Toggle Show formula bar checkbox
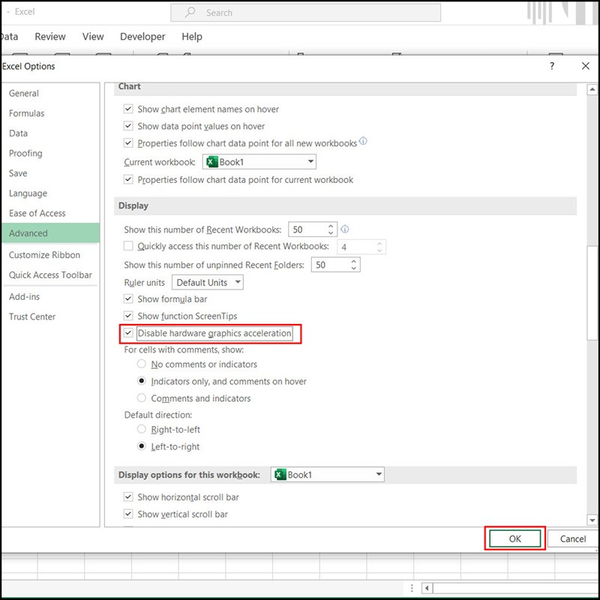 (x=128, y=299)
